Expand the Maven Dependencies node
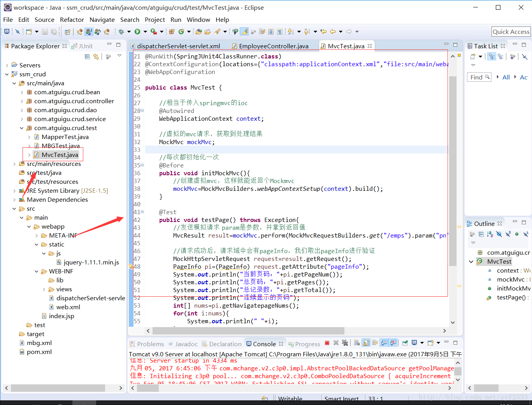 (14, 200)
